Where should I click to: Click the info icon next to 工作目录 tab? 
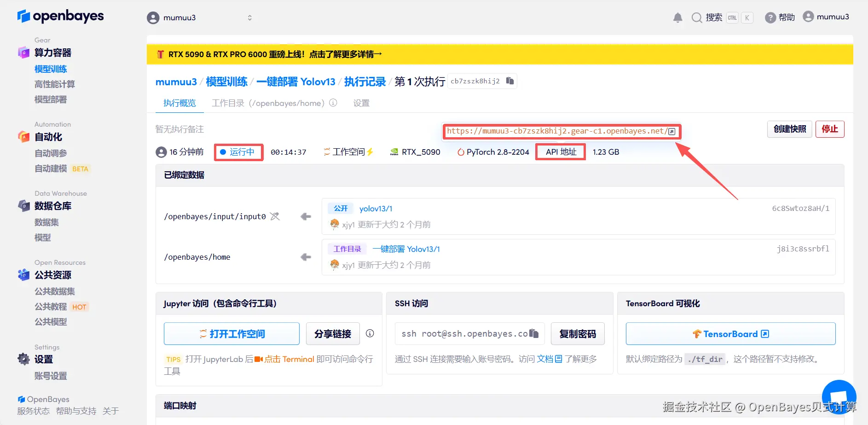(x=333, y=103)
